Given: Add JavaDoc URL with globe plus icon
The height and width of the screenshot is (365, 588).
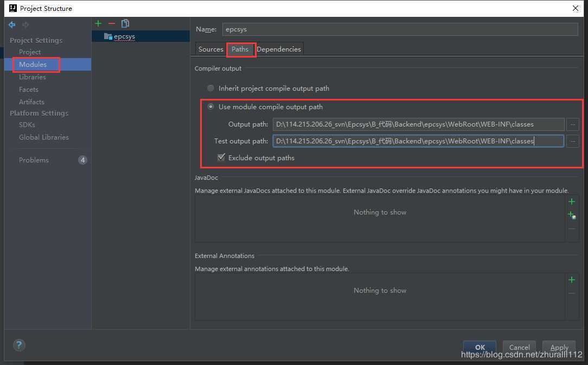Looking at the screenshot, I should [x=572, y=215].
